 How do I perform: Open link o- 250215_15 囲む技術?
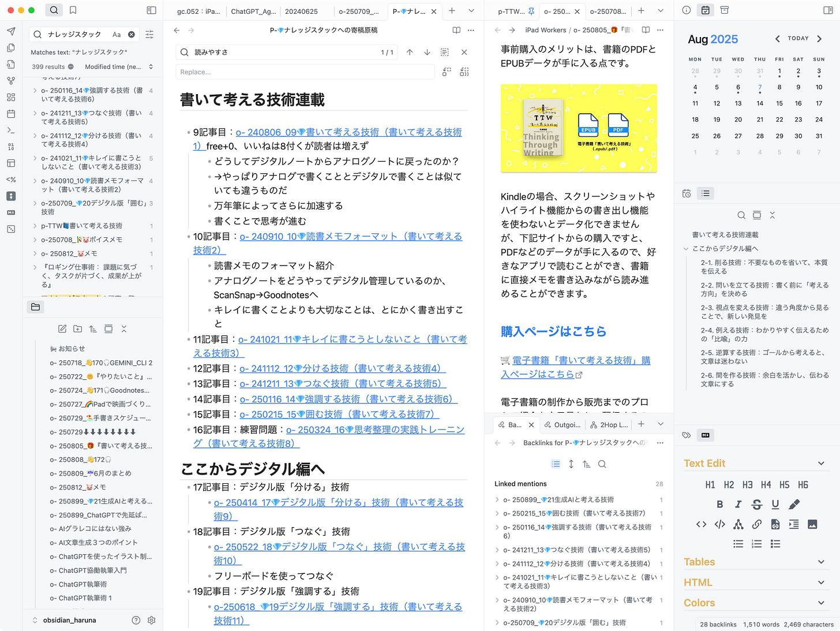(340, 414)
